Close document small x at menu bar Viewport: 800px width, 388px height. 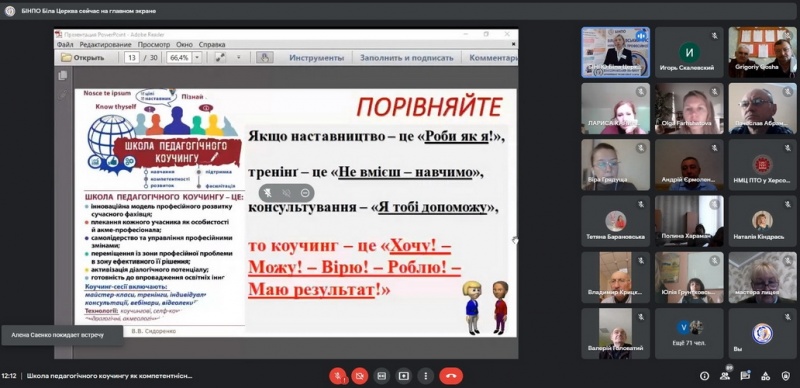[x=514, y=45]
